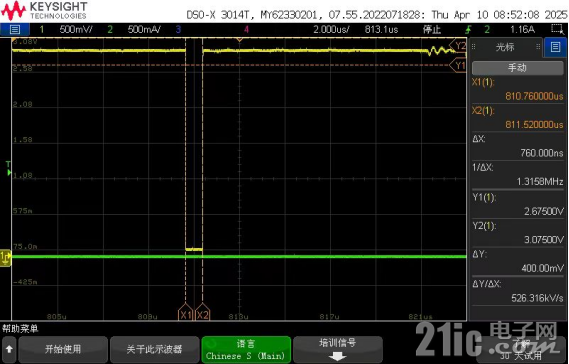Open the 手动 cursor mode dropdown

tap(517, 68)
